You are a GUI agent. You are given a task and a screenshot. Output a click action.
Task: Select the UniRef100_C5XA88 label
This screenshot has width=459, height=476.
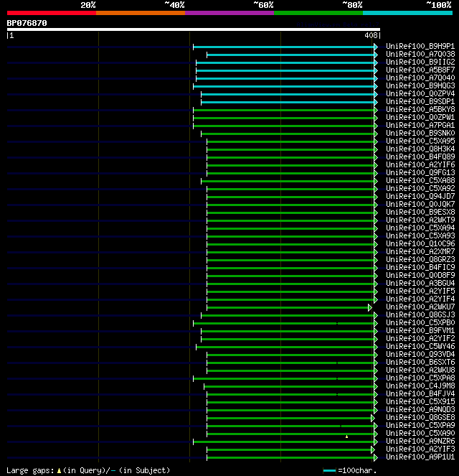point(420,180)
